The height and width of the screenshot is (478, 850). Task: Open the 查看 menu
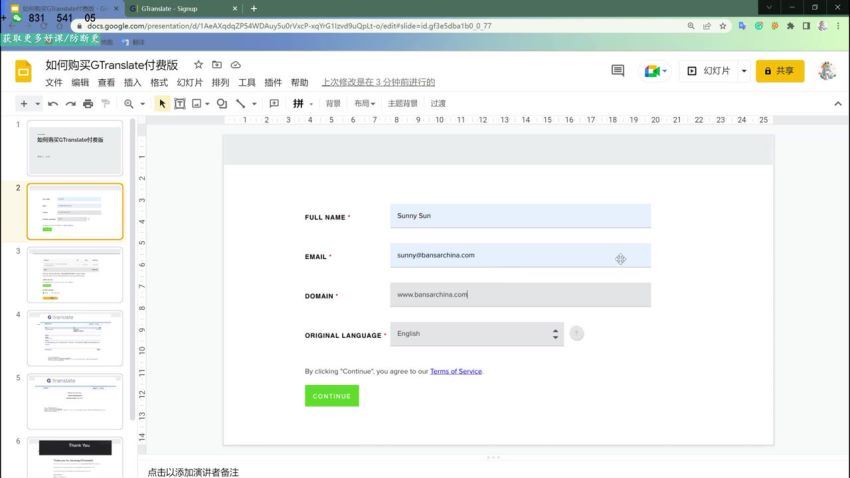[x=106, y=82]
